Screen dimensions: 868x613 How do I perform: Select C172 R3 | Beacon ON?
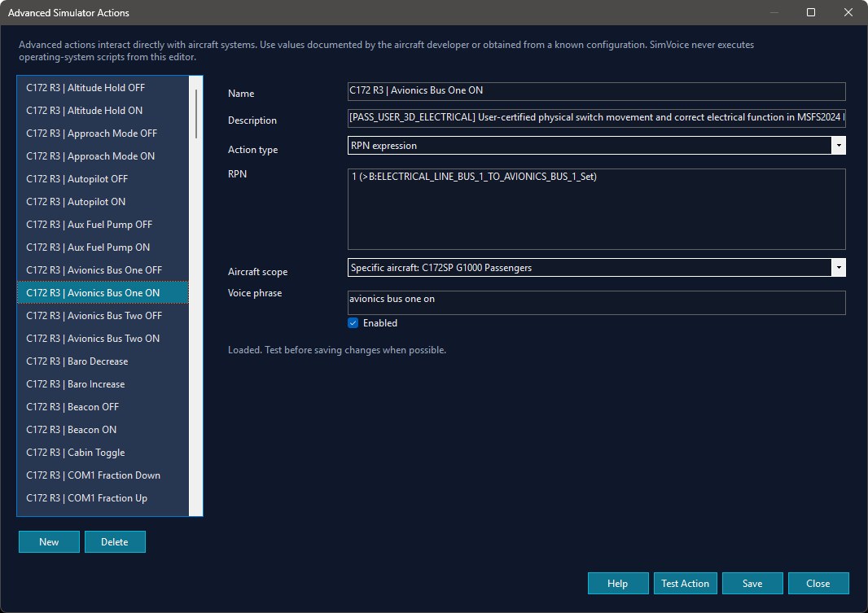pyautogui.click(x=103, y=430)
